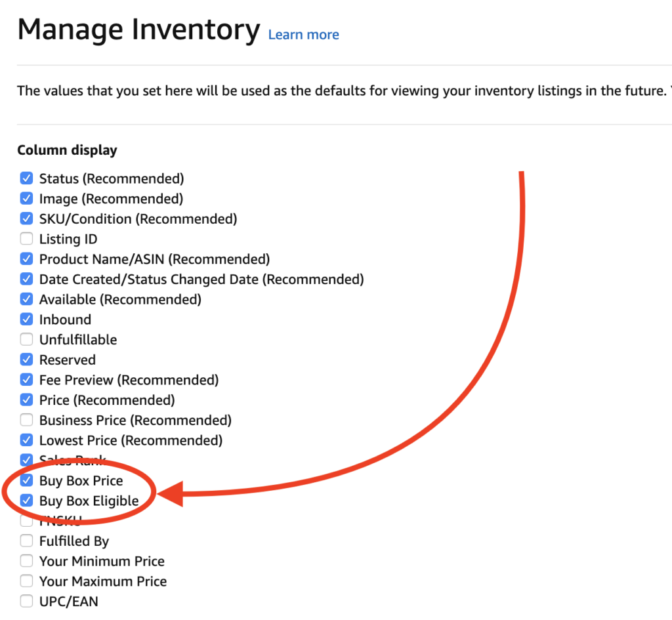Disable the Image (Recommended) column
The height and width of the screenshot is (620, 672).
tap(26, 198)
